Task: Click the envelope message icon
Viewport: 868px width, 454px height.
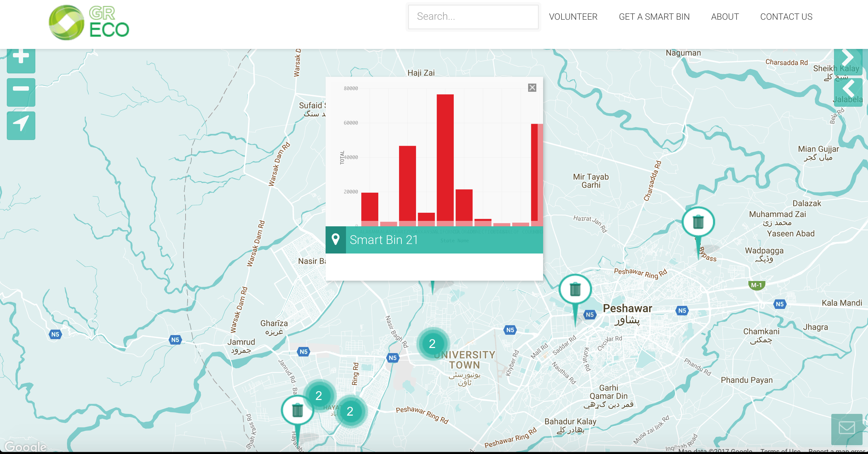Action: (847, 428)
